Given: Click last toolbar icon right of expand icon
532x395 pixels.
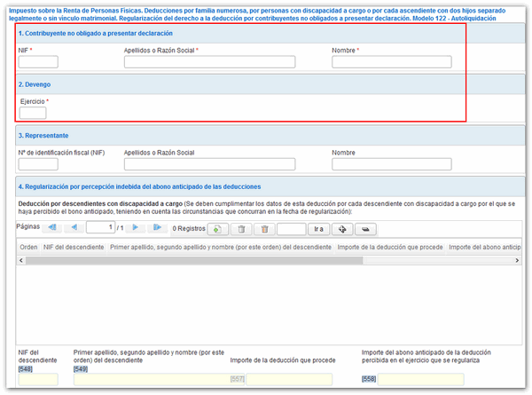Looking at the screenshot, I should coord(364,228).
